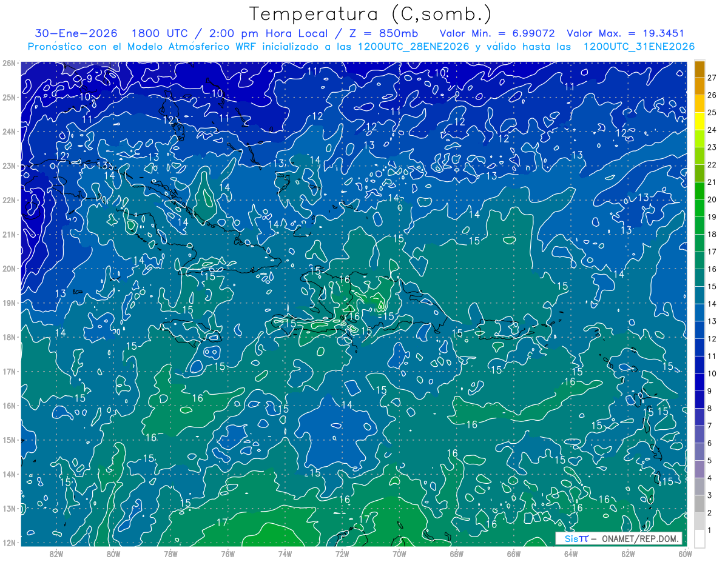Click longitude axis label "82W"
The width and height of the screenshot is (728, 562).
click(56, 554)
